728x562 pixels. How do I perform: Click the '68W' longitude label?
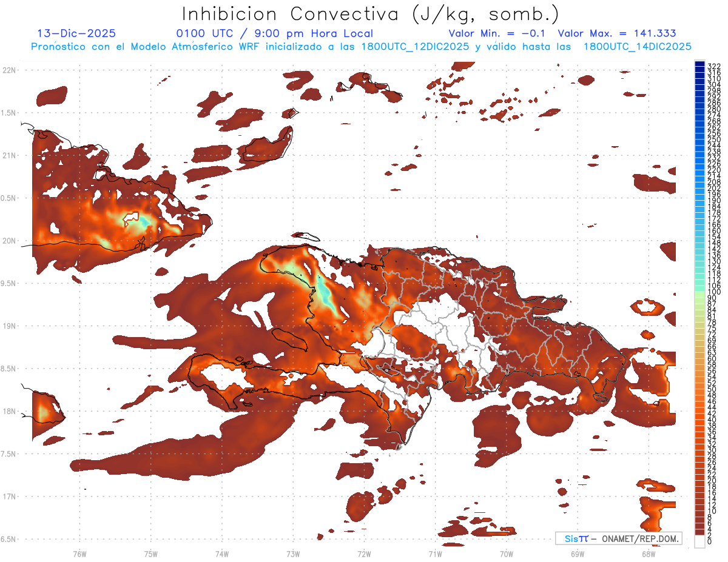click(x=648, y=554)
